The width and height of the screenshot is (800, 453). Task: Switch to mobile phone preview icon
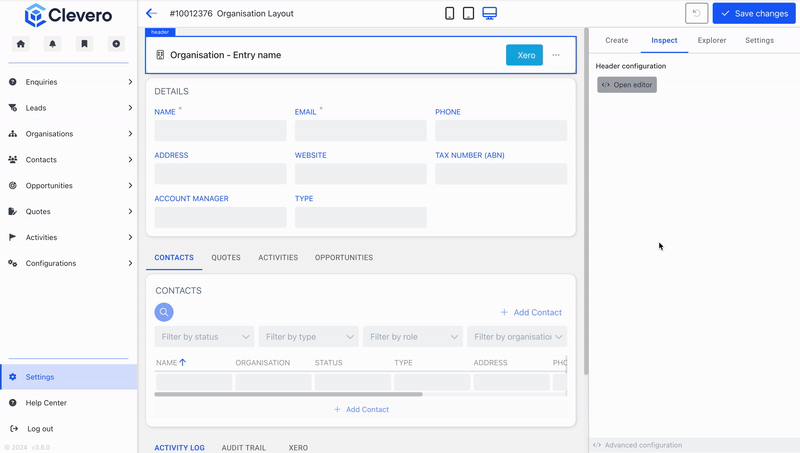pos(449,13)
